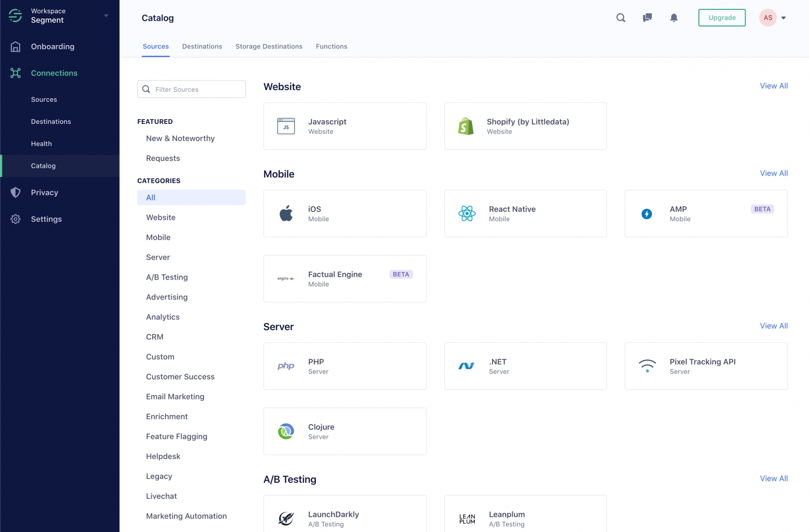Click the Clojure source icon

tap(286, 431)
